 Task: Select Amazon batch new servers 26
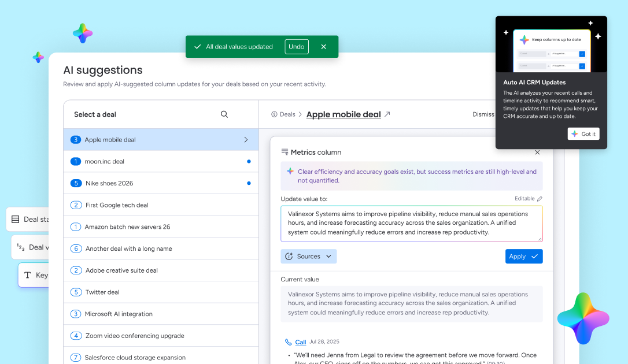point(161,227)
